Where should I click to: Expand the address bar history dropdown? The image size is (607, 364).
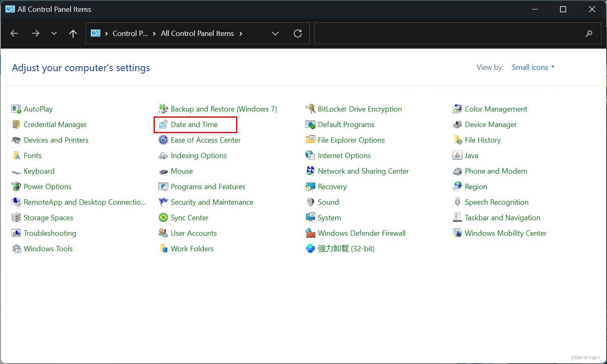[275, 33]
